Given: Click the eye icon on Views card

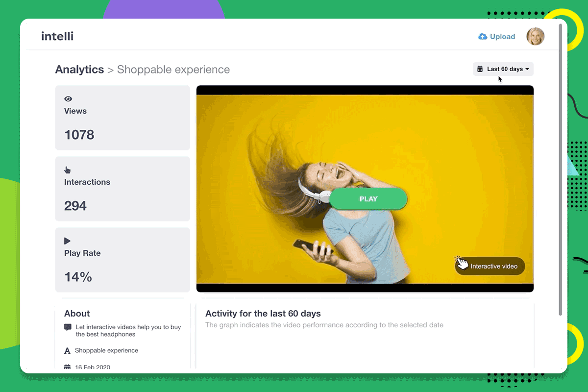Looking at the screenshot, I should [68, 99].
